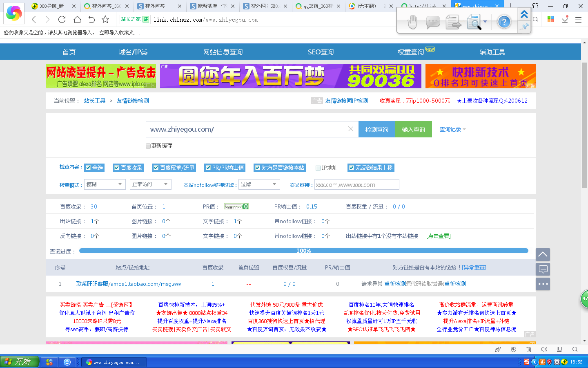Viewport: 588px width, 368px height.
Task: Toggle the 无反链结果上移 checkbox
Action: click(x=351, y=168)
